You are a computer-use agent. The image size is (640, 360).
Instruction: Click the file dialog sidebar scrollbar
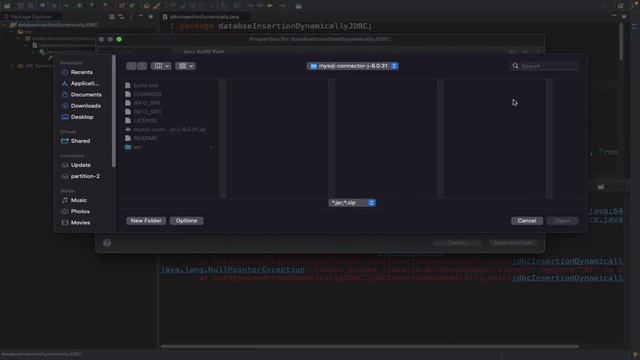pyautogui.click(x=114, y=111)
